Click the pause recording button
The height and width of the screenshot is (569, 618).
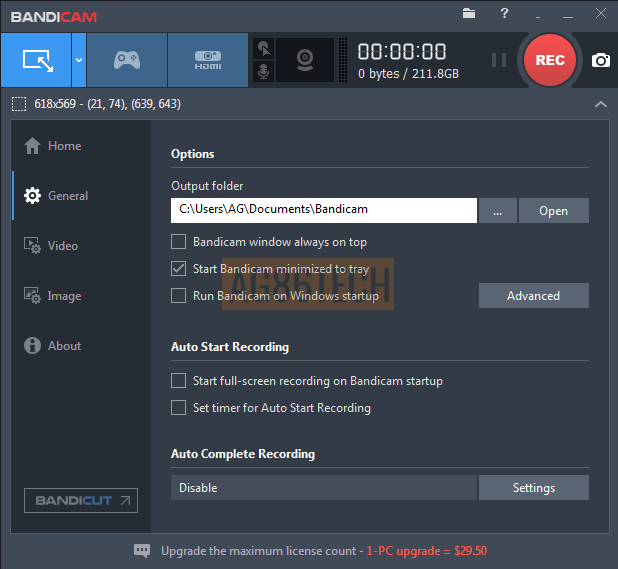(499, 60)
